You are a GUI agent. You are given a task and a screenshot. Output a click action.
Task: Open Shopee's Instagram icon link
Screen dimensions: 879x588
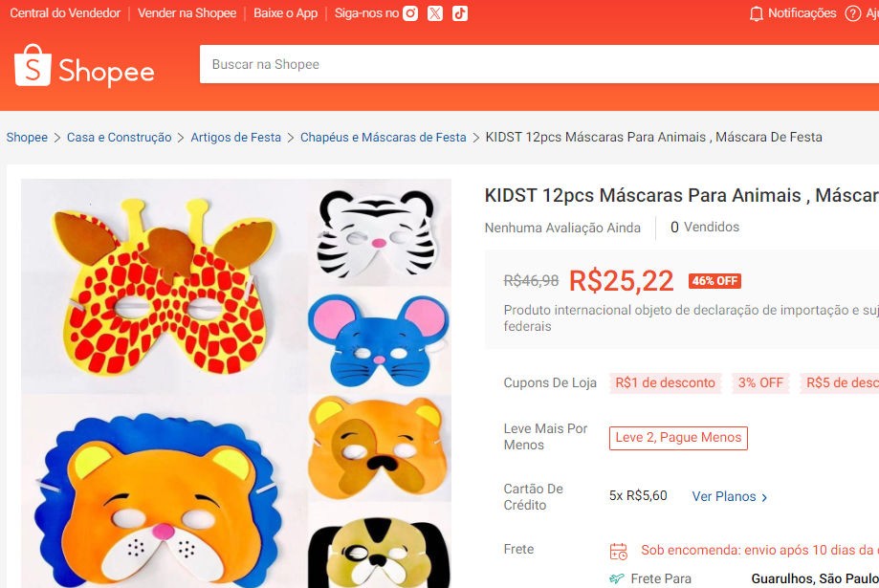tap(410, 13)
